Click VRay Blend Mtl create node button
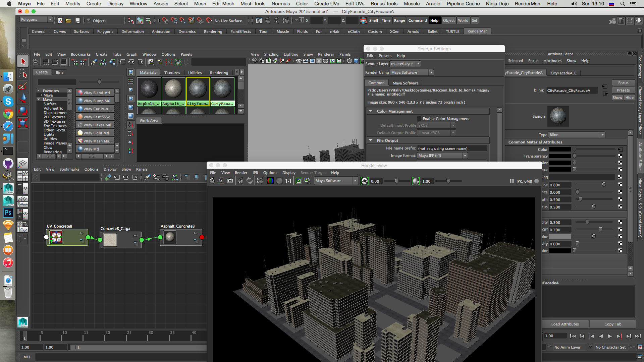The width and height of the screenshot is (644, 362). point(95,93)
